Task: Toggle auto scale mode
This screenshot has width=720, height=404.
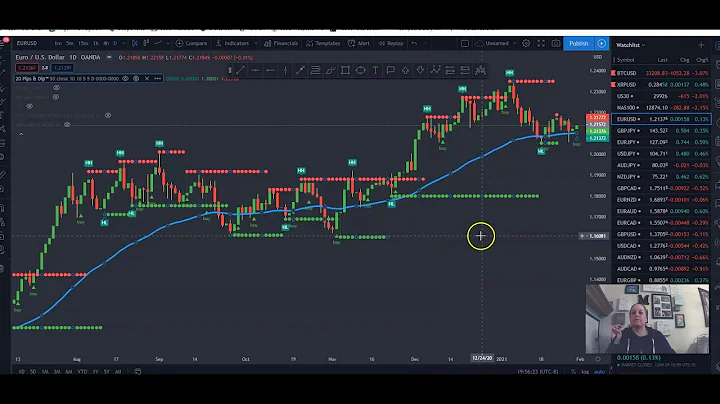Action: 599,371
